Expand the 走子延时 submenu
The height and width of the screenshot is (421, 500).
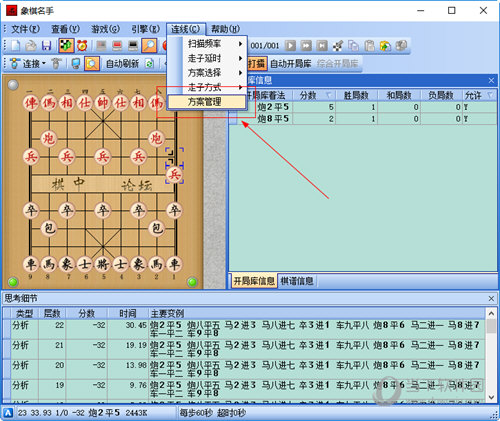coord(207,58)
